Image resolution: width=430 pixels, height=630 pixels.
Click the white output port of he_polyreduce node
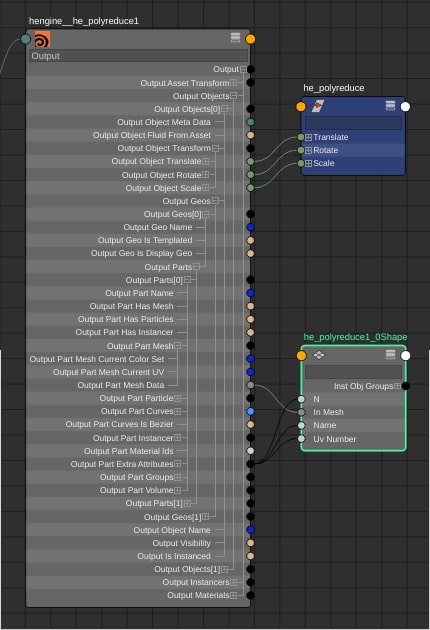point(405,106)
